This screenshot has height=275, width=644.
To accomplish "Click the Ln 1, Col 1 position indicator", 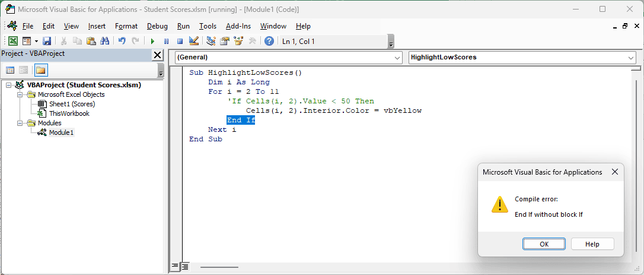I will (x=299, y=41).
